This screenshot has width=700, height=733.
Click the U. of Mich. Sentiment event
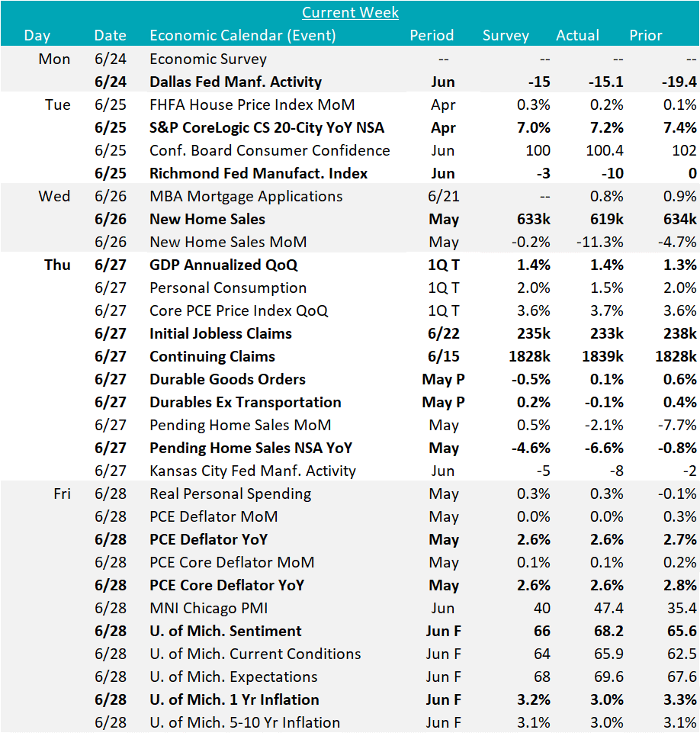coord(225,631)
